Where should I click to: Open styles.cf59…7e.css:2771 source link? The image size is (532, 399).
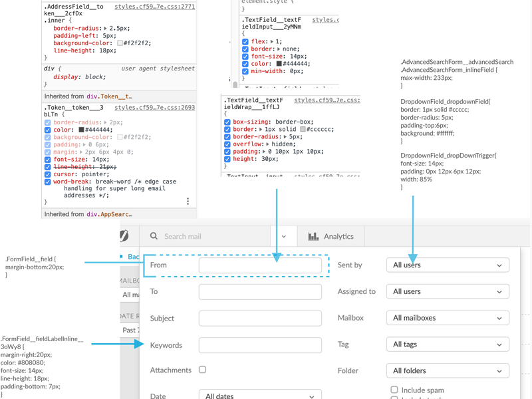coord(155,7)
